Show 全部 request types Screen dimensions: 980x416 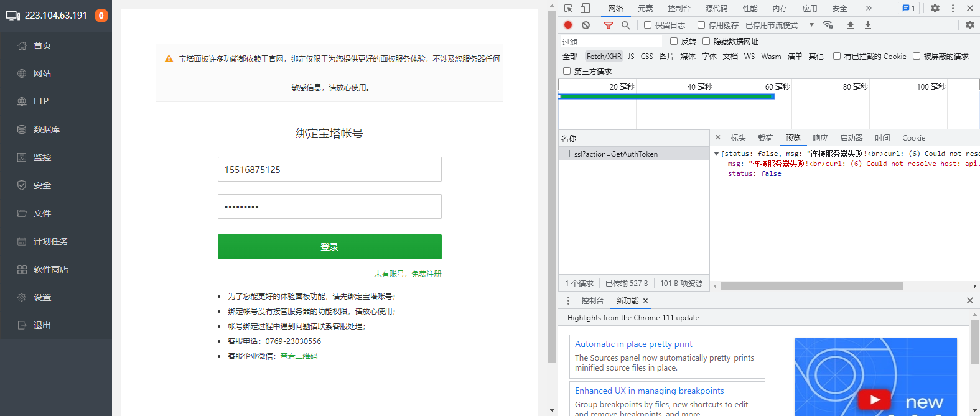pyautogui.click(x=570, y=56)
